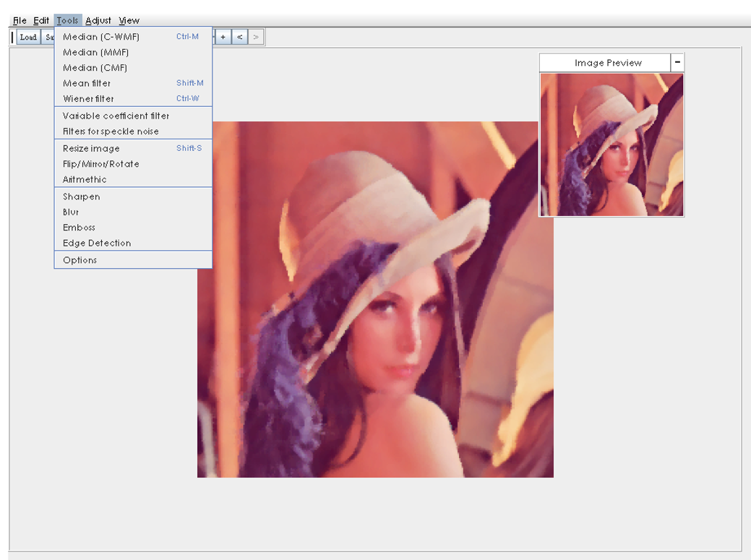The height and width of the screenshot is (560, 751).
Task: Select Median (MMF) filter
Action: pos(133,52)
